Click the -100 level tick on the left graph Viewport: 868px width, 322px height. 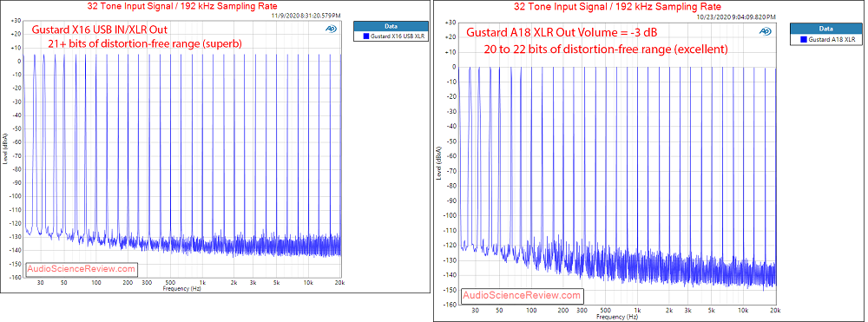(x=15, y=196)
